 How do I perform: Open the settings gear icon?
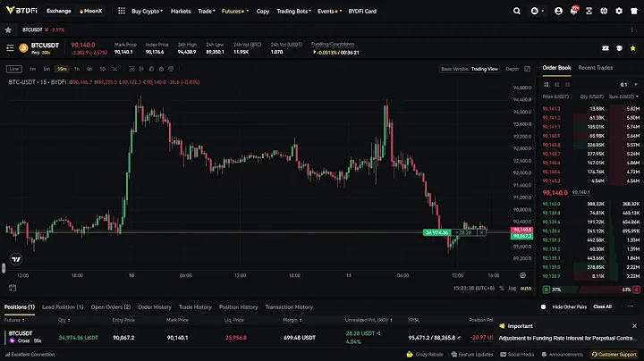click(619, 11)
